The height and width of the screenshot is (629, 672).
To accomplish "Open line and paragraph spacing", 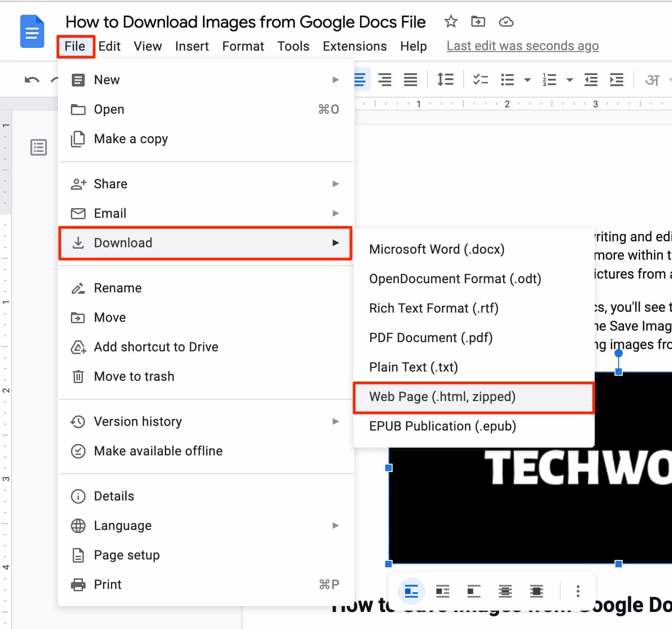I will coord(445,80).
